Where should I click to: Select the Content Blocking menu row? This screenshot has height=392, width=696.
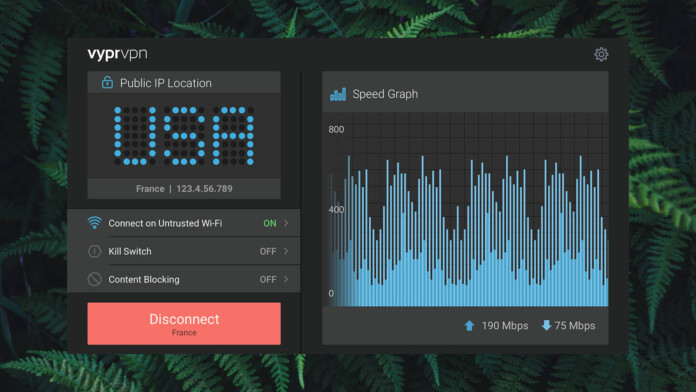pos(184,279)
